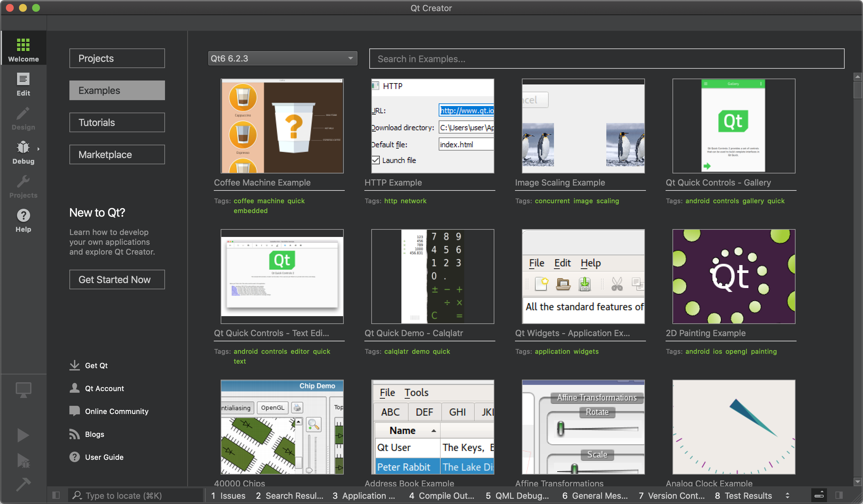Open Qt Quick Controls Gallery thumbnail
The width and height of the screenshot is (863, 504).
(734, 126)
